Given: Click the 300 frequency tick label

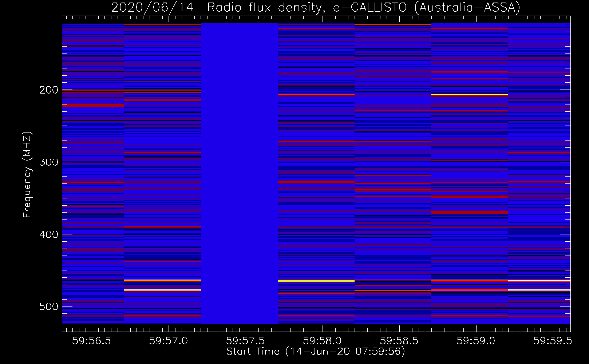Looking at the screenshot, I should pyautogui.click(x=49, y=162).
